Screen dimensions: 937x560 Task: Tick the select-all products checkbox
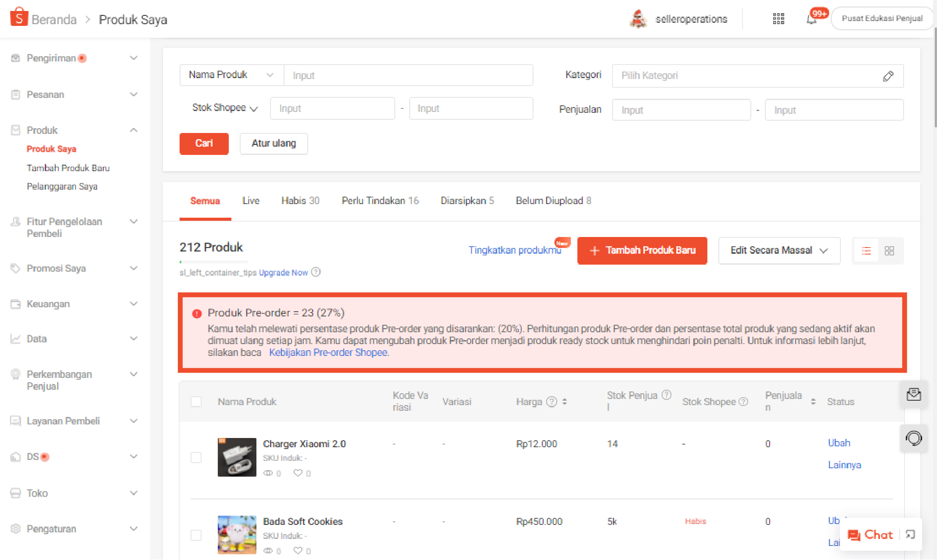pos(196,402)
